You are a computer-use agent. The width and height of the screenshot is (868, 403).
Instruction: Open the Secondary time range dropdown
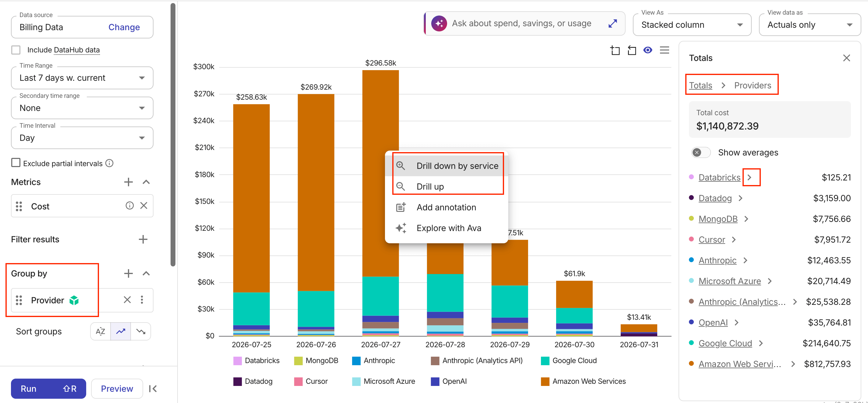tap(82, 108)
